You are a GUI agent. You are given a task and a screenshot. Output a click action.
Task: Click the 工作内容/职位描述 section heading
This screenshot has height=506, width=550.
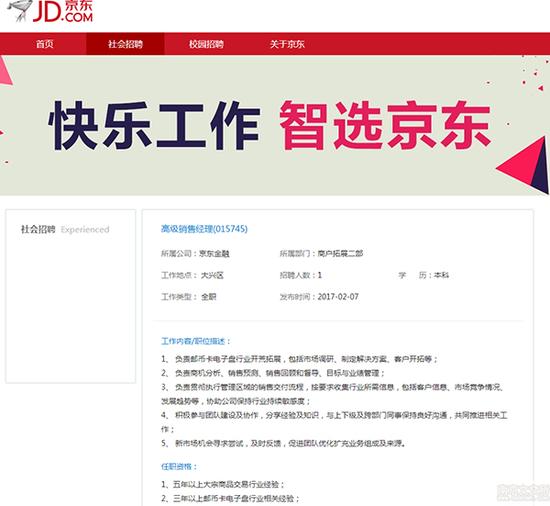point(196,341)
